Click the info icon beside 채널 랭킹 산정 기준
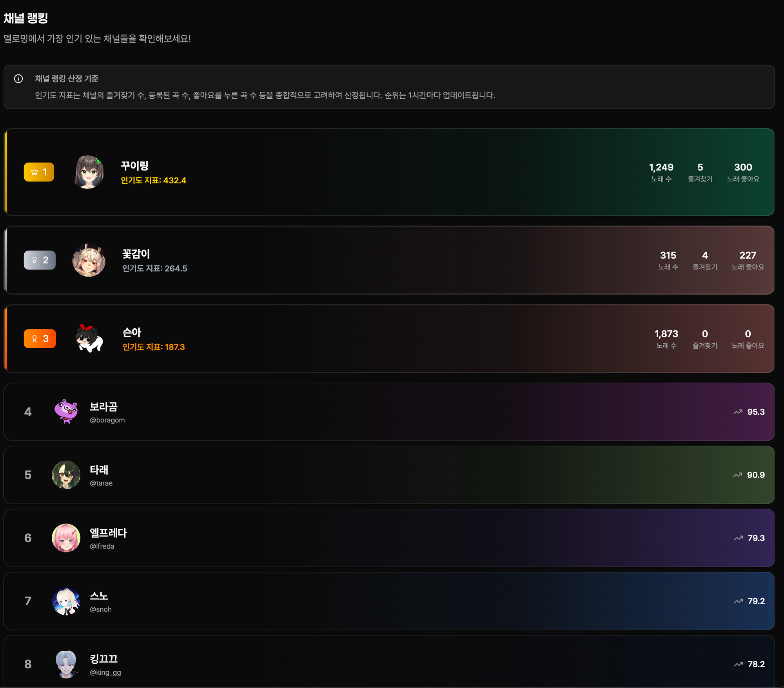The height and width of the screenshot is (688, 784). 18,79
